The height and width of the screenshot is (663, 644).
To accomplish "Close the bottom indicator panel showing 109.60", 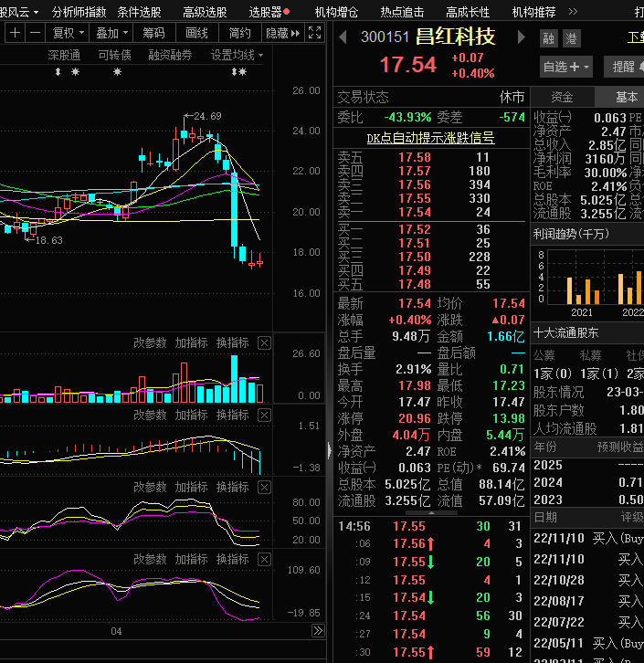I will pos(264,560).
